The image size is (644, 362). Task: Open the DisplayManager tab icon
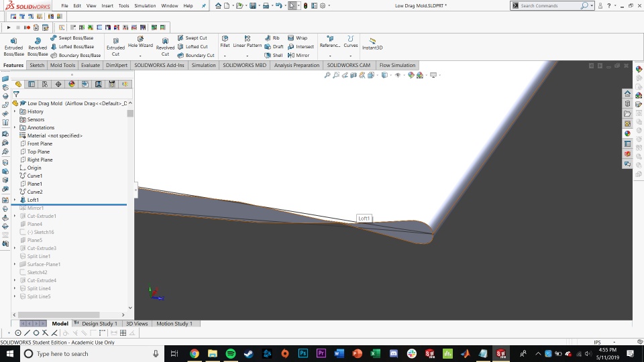click(x=72, y=84)
